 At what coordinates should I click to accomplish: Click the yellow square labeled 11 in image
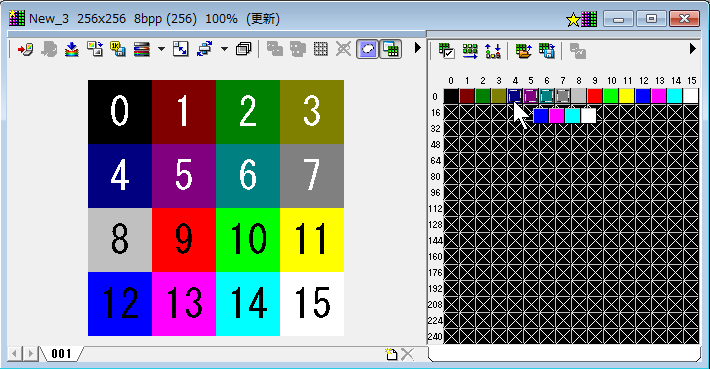pos(312,240)
